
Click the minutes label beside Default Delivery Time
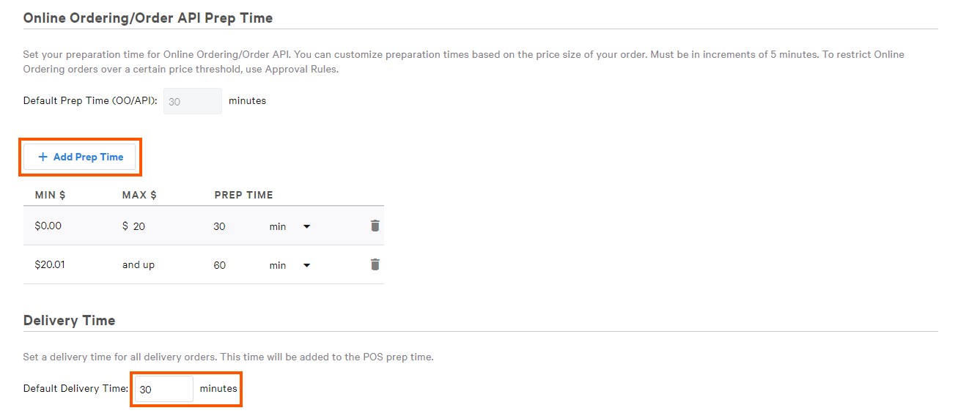(x=218, y=388)
